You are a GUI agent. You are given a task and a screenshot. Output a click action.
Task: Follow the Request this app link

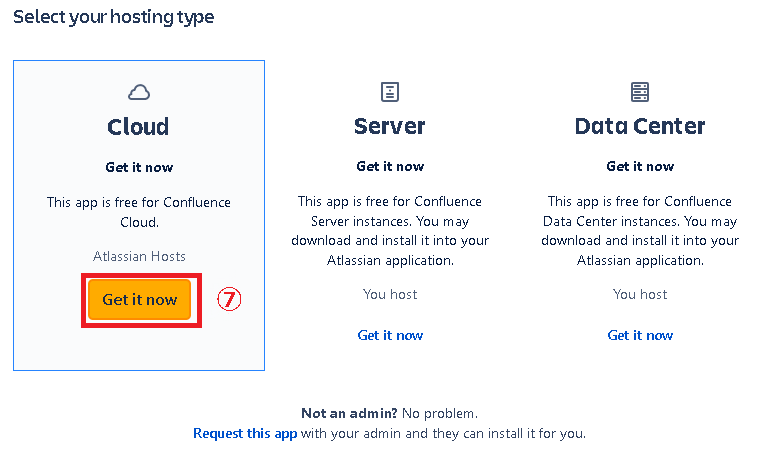pos(245,433)
